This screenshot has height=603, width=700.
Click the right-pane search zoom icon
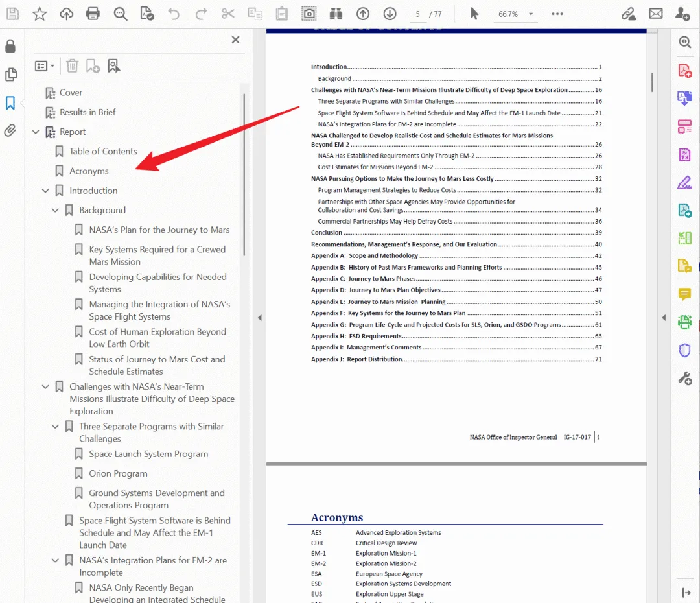pyautogui.click(x=685, y=42)
